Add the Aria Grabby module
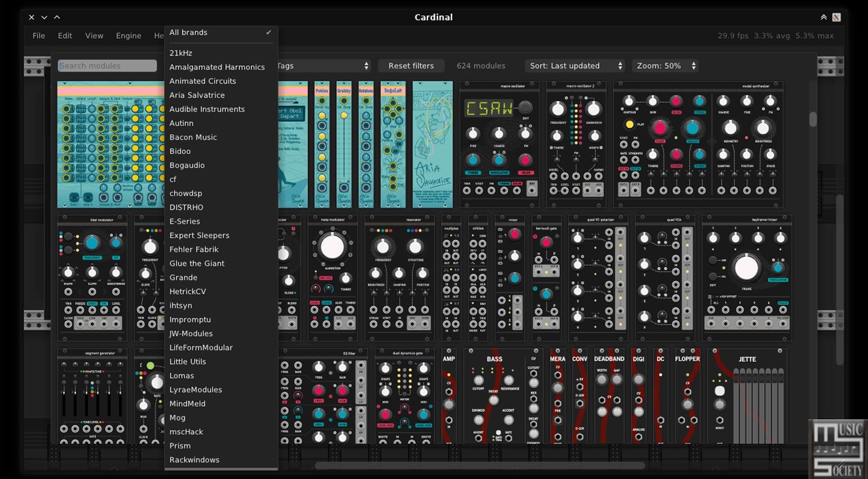 344,145
